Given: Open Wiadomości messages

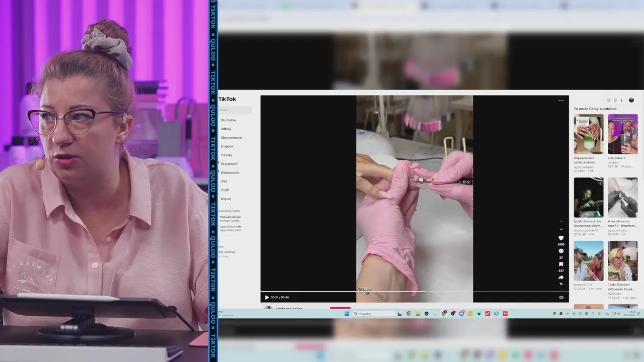Looking at the screenshot, I should click(x=230, y=172).
